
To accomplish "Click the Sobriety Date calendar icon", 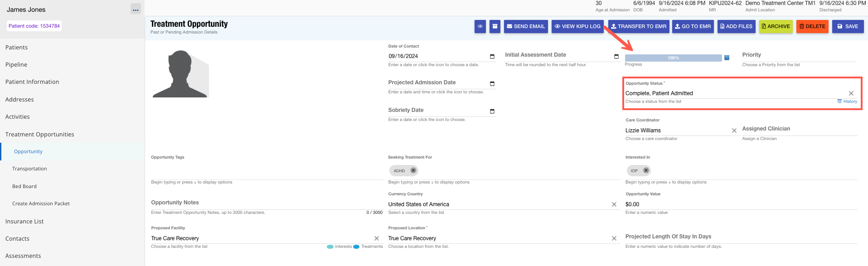I will tap(492, 111).
